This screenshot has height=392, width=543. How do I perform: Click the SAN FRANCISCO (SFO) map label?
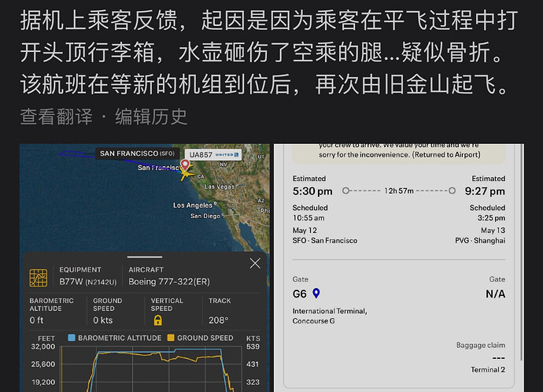137,153
